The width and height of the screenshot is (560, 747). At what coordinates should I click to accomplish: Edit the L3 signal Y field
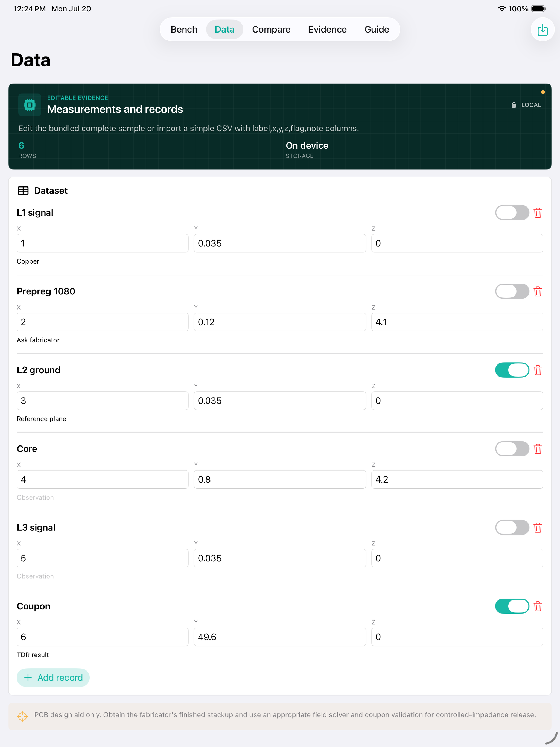click(280, 558)
